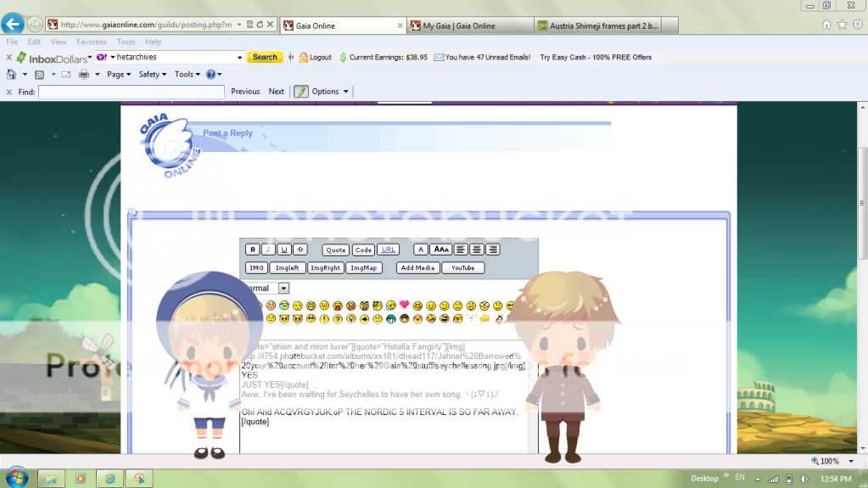Click the ImgMap button
Screen dimensions: 868x488
tap(364, 268)
